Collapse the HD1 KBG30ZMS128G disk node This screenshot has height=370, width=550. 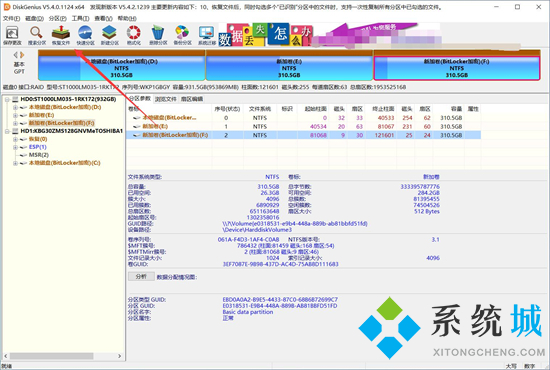(x=7, y=132)
